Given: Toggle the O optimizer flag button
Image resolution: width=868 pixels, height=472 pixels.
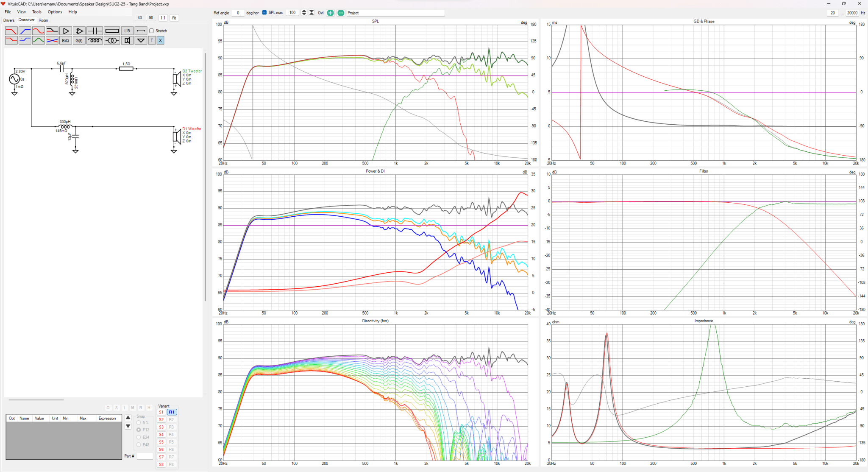Looking at the screenshot, I should point(108,408).
